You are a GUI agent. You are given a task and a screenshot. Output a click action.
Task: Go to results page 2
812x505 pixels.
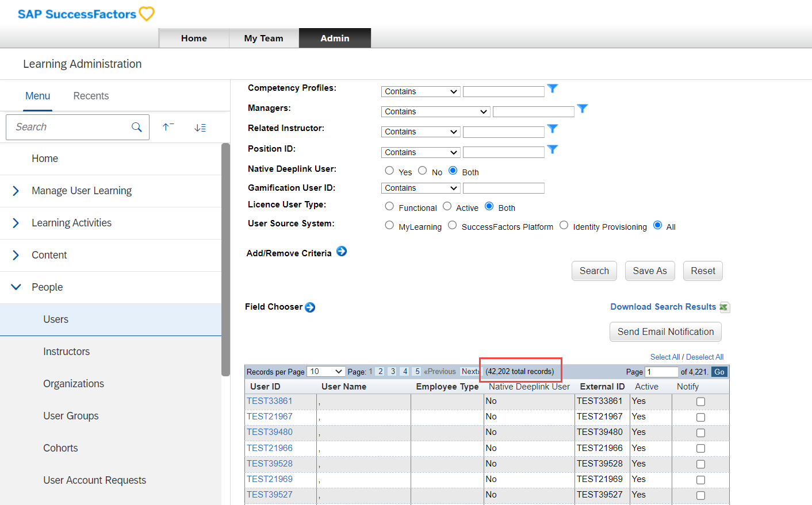[381, 372]
